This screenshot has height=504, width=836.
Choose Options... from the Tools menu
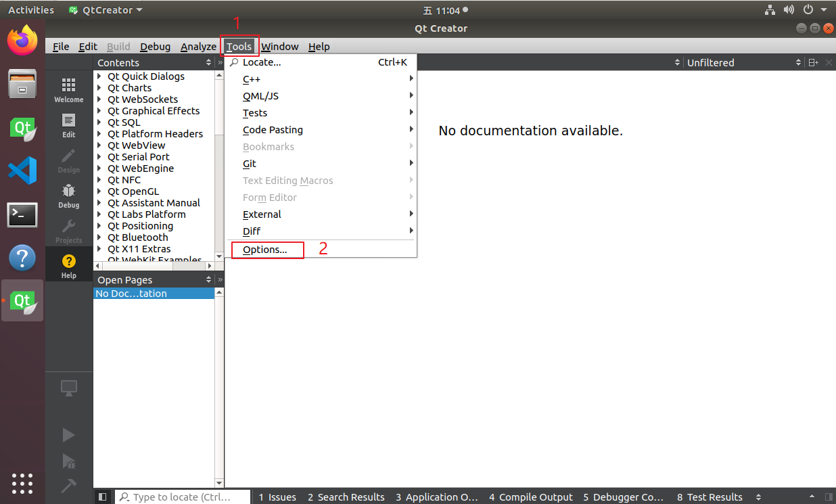(x=321, y=250)
